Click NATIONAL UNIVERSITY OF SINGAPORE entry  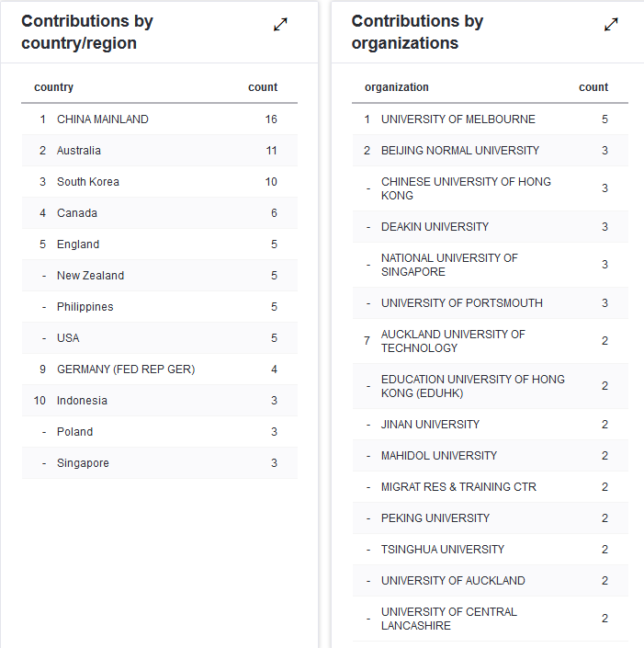[x=449, y=265]
